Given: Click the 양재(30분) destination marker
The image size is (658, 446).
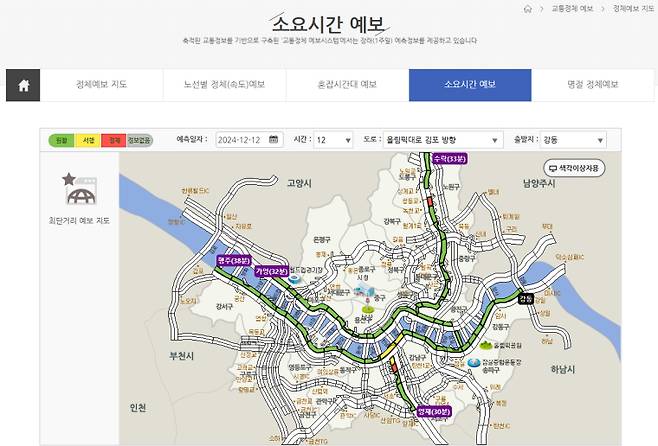Looking at the screenshot, I should tap(434, 412).
